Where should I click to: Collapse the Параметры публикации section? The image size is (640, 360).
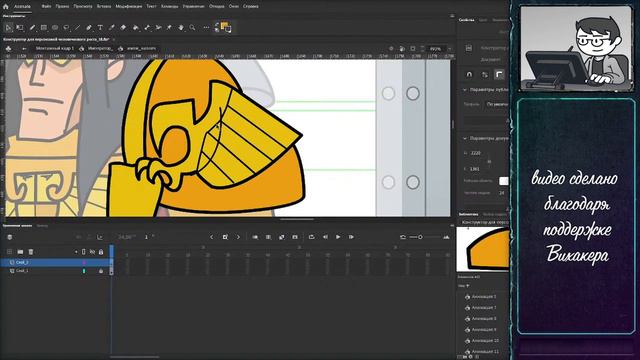pos(464,89)
